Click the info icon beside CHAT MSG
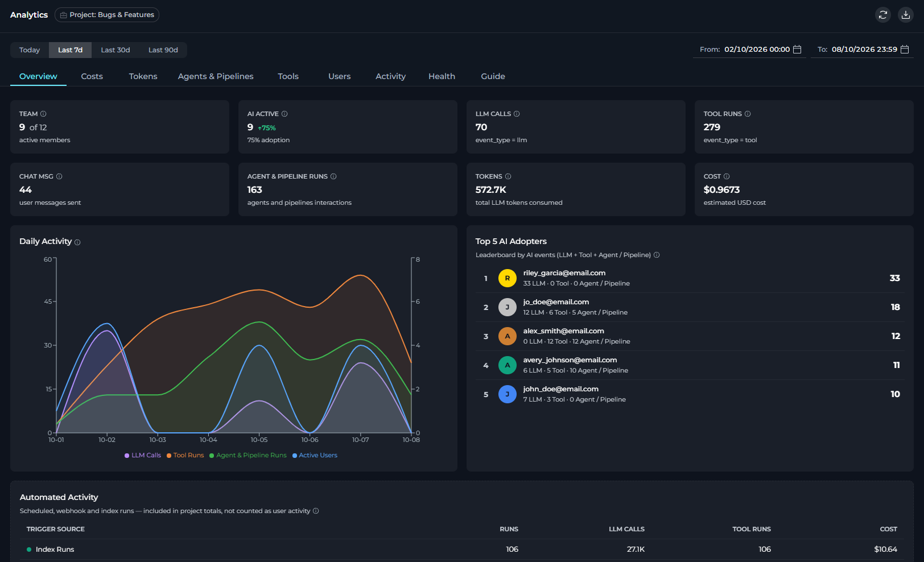 pos(59,176)
